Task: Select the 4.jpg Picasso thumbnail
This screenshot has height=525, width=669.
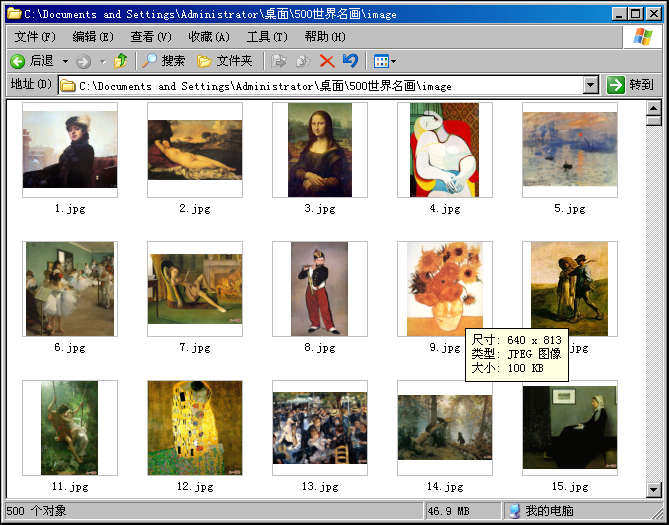Action: click(445, 150)
